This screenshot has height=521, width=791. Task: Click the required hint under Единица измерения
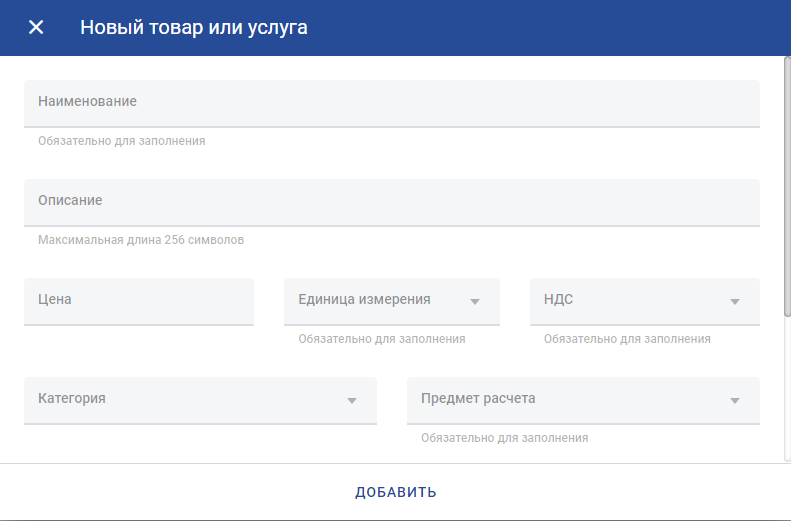click(381, 339)
